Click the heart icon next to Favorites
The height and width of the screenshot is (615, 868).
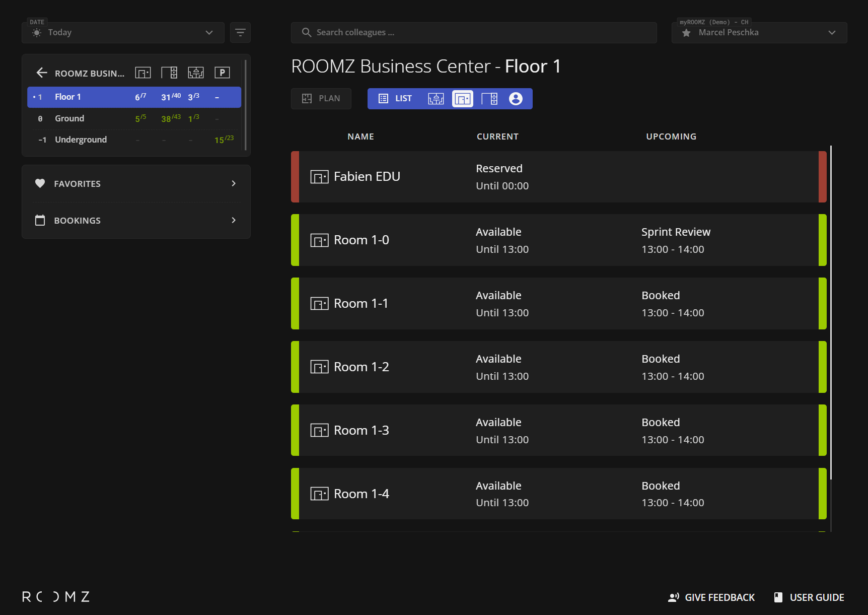[x=40, y=184]
